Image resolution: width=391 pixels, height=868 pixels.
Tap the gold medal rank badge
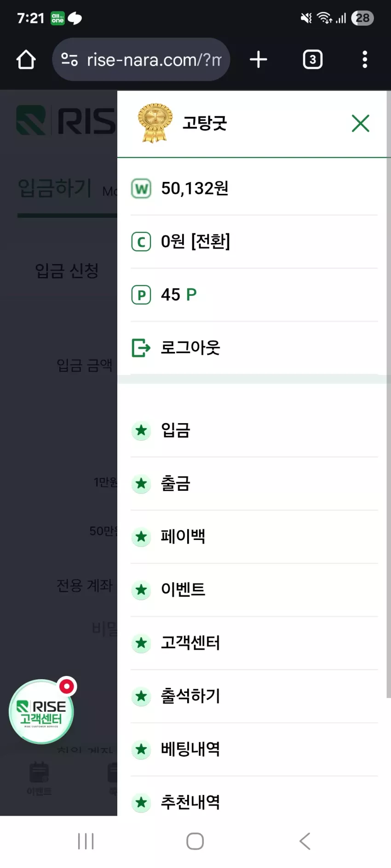(155, 123)
